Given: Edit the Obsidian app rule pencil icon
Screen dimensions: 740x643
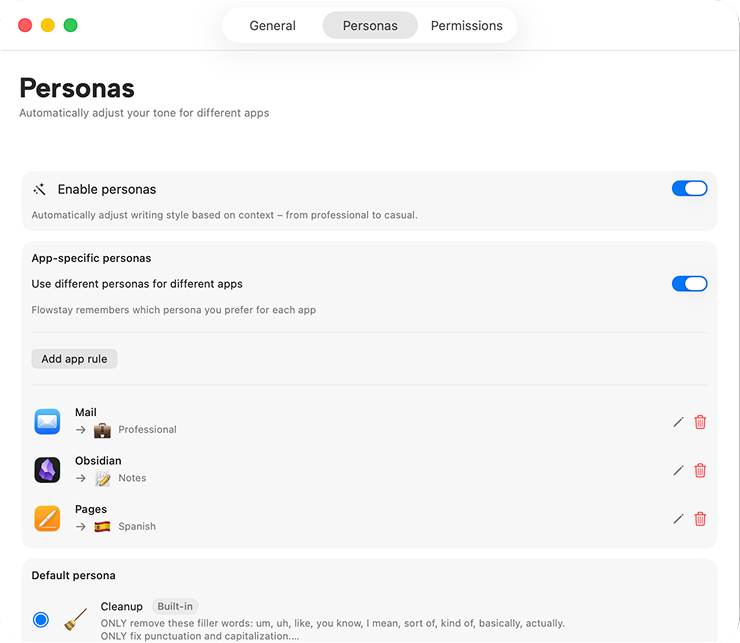Looking at the screenshot, I should click(x=678, y=471).
